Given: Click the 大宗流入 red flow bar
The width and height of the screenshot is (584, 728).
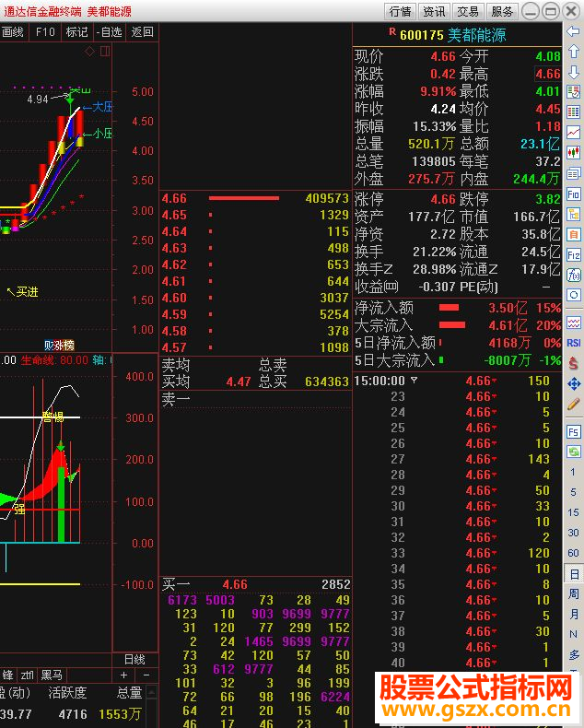Looking at the screenshot, I should [x=452, y=325].
